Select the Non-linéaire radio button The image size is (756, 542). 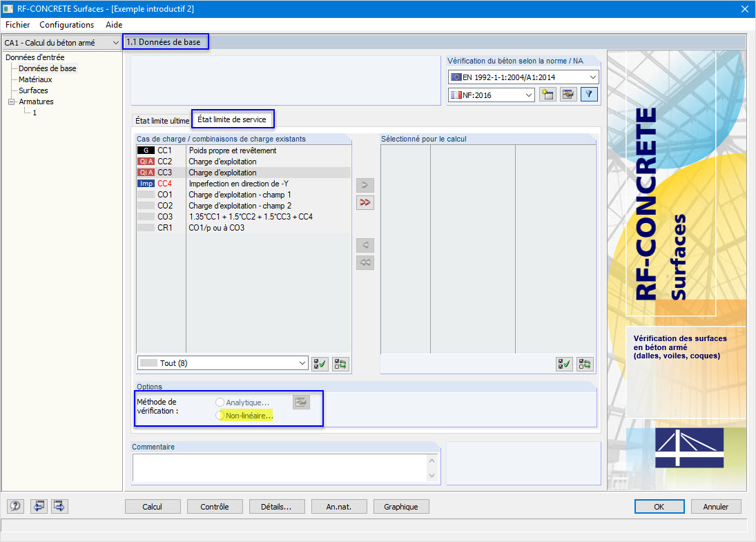(x=220, y=415)
